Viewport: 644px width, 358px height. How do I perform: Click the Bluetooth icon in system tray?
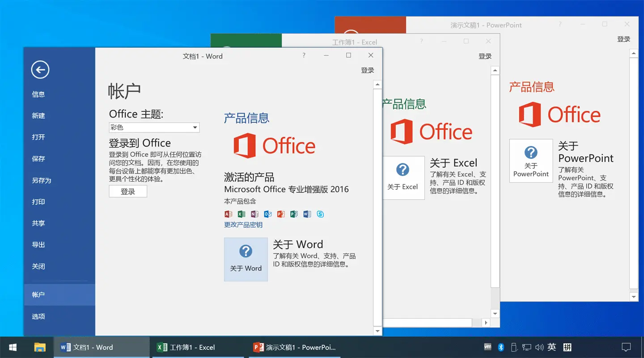click(x=501, y=347)
